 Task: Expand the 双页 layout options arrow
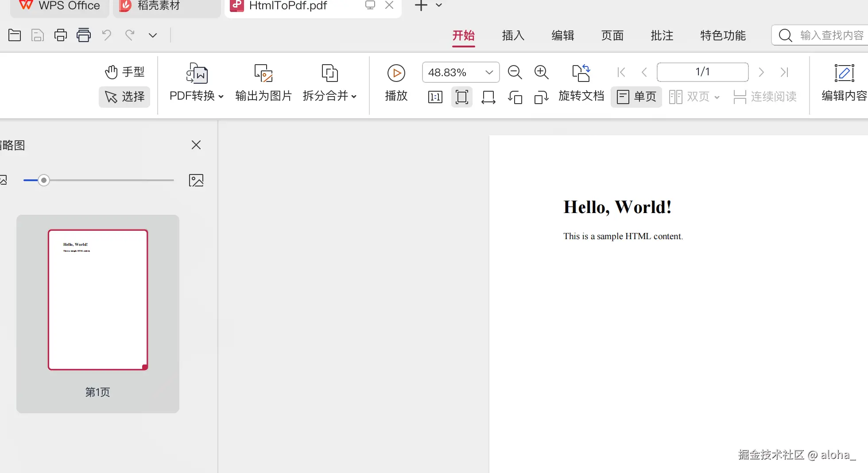click(717, 97)
